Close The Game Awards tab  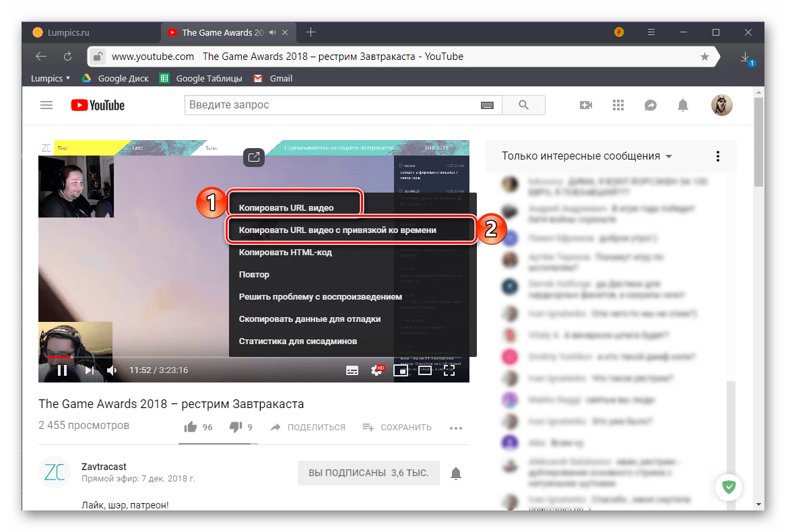pos(285,32)
